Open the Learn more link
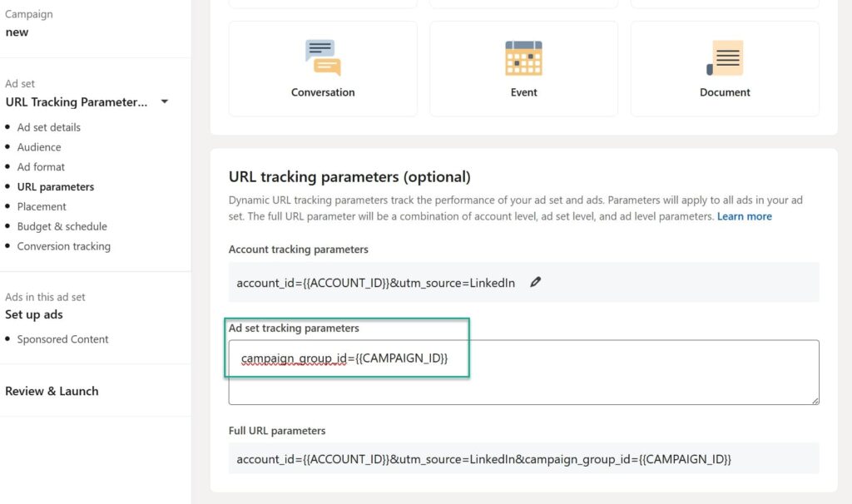852x504 pixels. (744, 216)
